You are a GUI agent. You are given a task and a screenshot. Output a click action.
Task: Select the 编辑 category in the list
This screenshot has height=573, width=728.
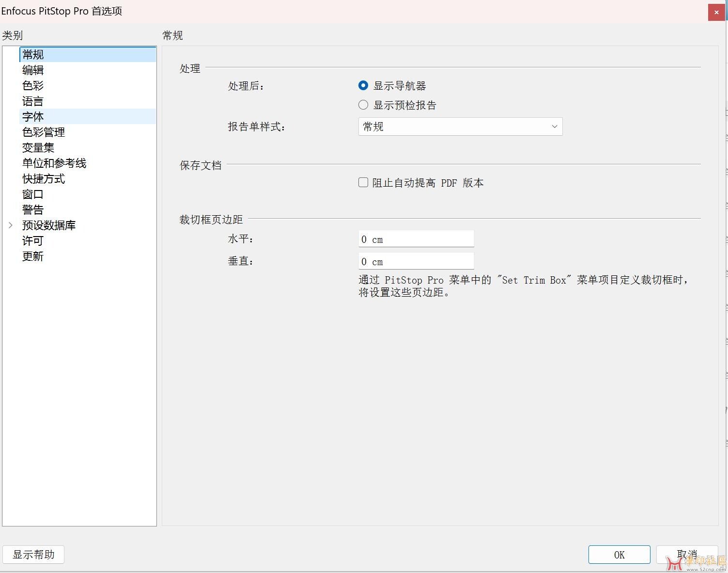tap(33, 70)
